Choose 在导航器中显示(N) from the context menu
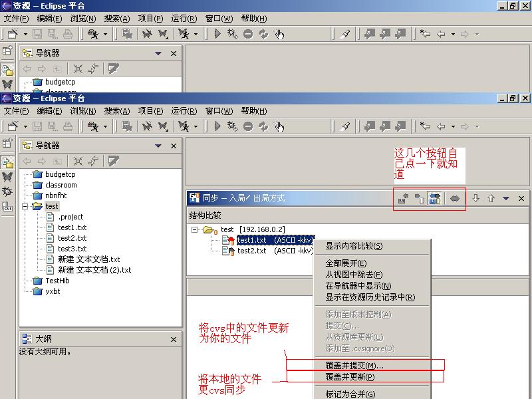Image resolution: width=532 pixels, height=399 pixels. tap(372, 286)
